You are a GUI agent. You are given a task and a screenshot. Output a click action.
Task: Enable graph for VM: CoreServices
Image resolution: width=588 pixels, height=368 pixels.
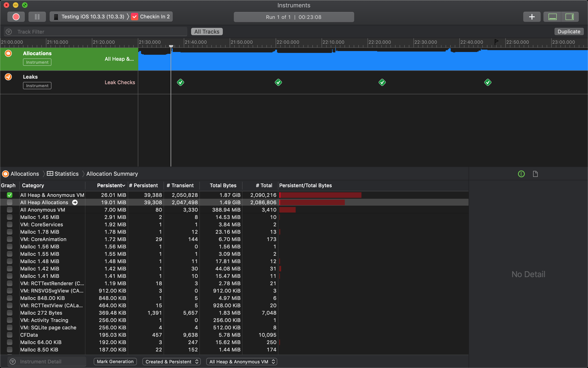[10, 224]
